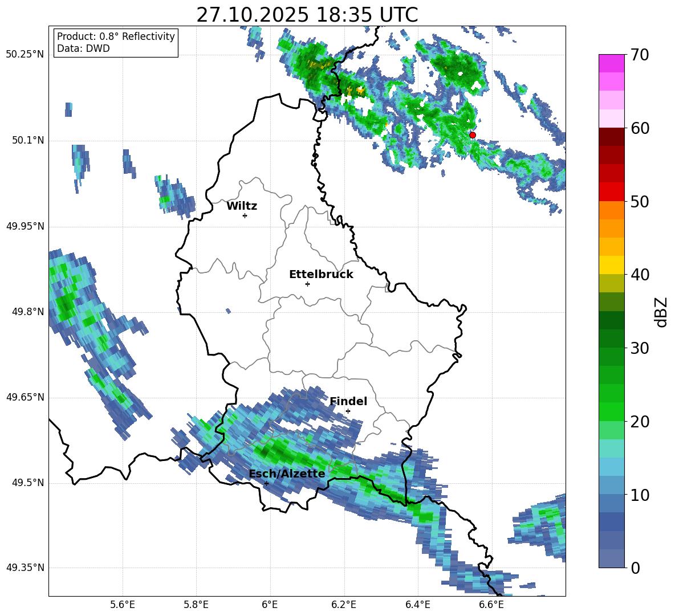Click the 30 tick on the colorbar
The image size is (675, 616).
640,348
